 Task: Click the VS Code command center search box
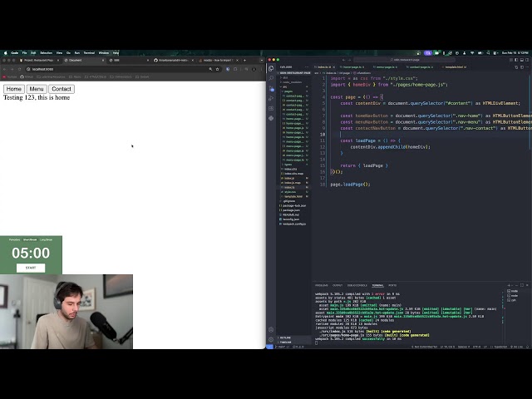[x=406, y=60]
